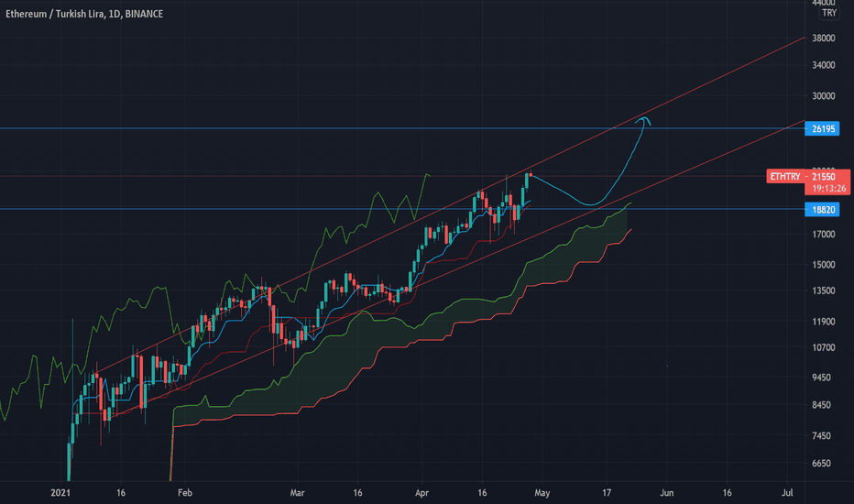Click the 13500 price axis value
The image size is (854, 504).
(824, 291)
